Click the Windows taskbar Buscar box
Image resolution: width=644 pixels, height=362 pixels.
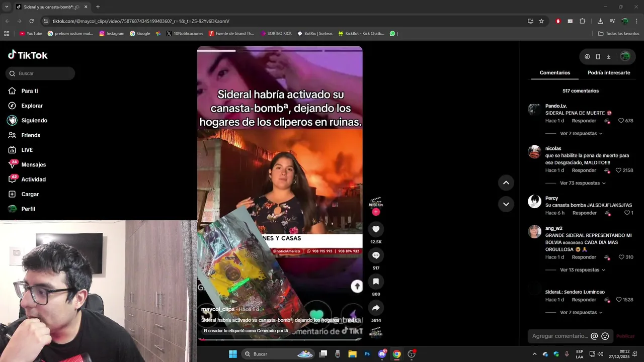[279, 354]
